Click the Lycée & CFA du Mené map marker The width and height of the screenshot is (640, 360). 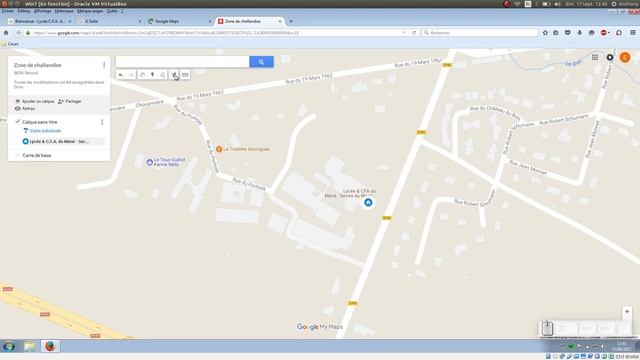click(x=368, y=202)
